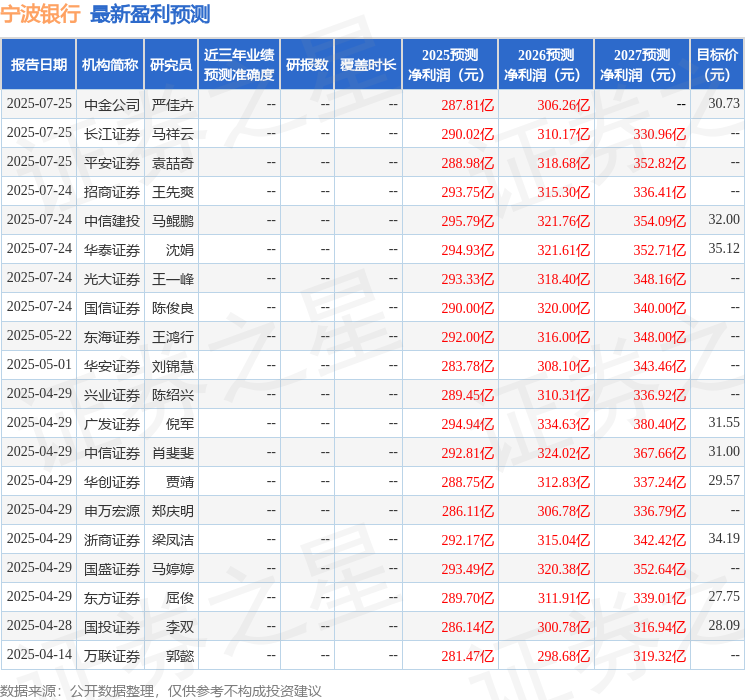This screenshot has height=700, width=745.
Task: Click the 数据来源 footnote text
Action: (x=161, y=690)
